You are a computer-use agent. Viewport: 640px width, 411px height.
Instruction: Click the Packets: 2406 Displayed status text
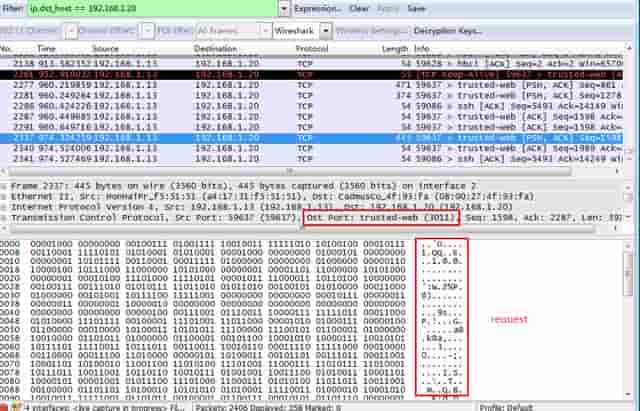(x=268, y=407)
